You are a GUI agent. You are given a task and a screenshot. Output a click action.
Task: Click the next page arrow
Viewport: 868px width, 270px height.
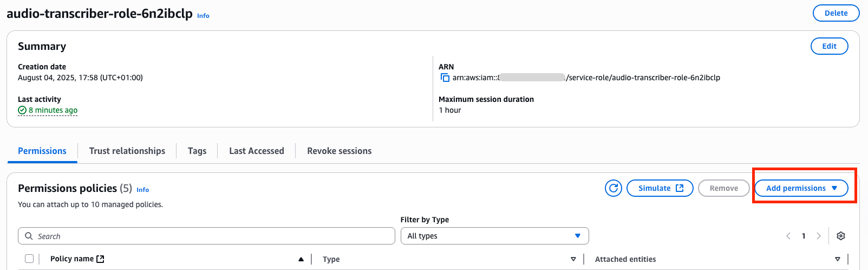coord(819,236)
